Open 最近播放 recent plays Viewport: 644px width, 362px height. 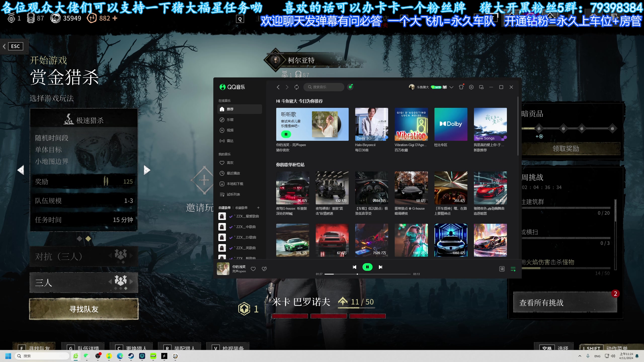pyautogui.click(x=240, y=173)
